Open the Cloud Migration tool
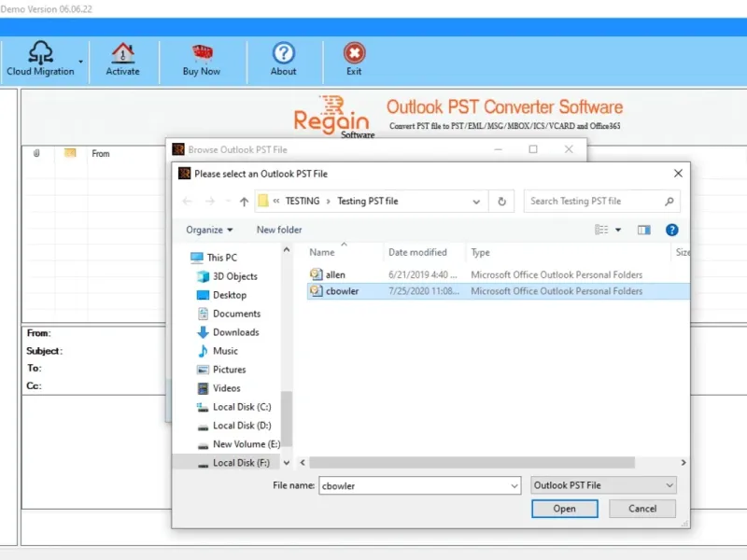Image resolution: width=747 pixels, height=560 pixels. click(40, 59)
